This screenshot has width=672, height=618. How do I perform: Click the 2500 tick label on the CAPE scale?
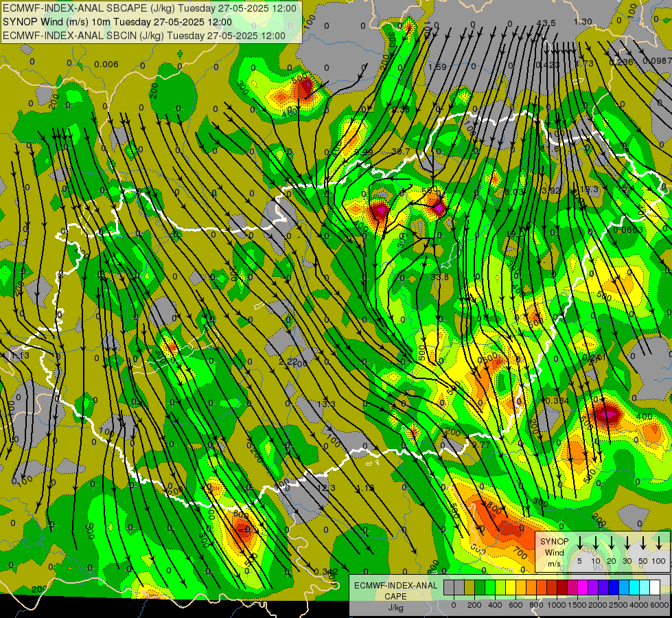click(x=618, y=605)
